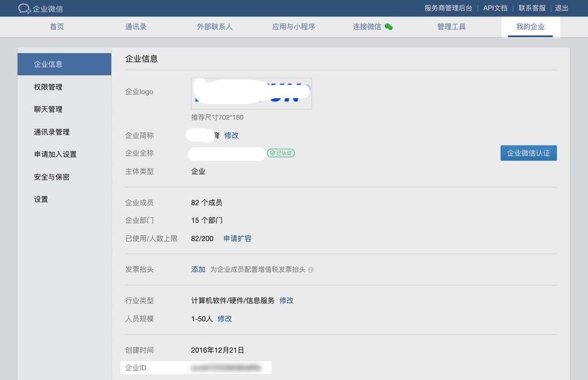
Task: Click the blurred 企业ID value
Action: pos(226,368)
